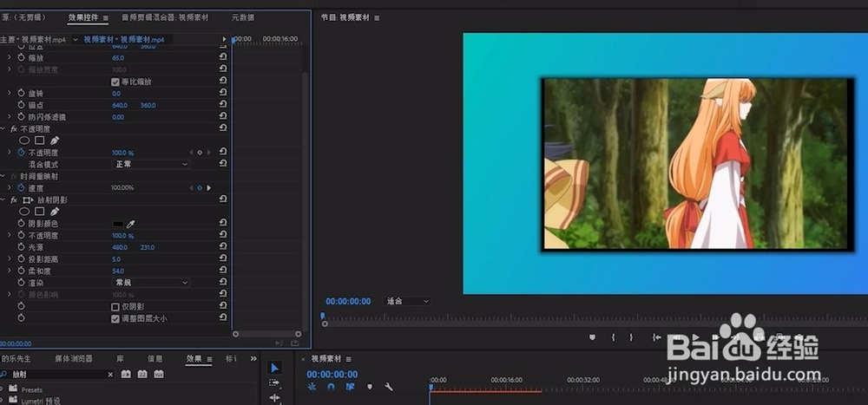Select rectangle mask tool under 放射阴影
Viewport: 868px width, 405px height.
pyautogui.click(x=39, y=212)
